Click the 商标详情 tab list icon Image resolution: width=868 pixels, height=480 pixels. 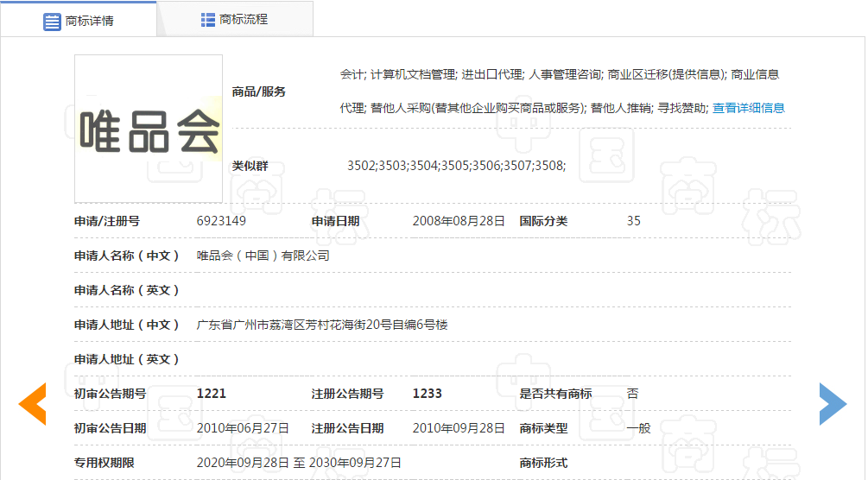(52, 22)
